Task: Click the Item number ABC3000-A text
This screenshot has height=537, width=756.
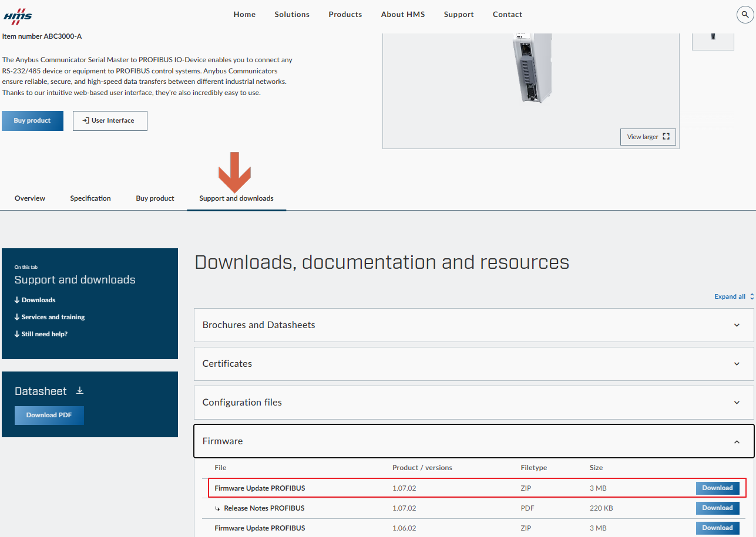Action: point(42,36)
